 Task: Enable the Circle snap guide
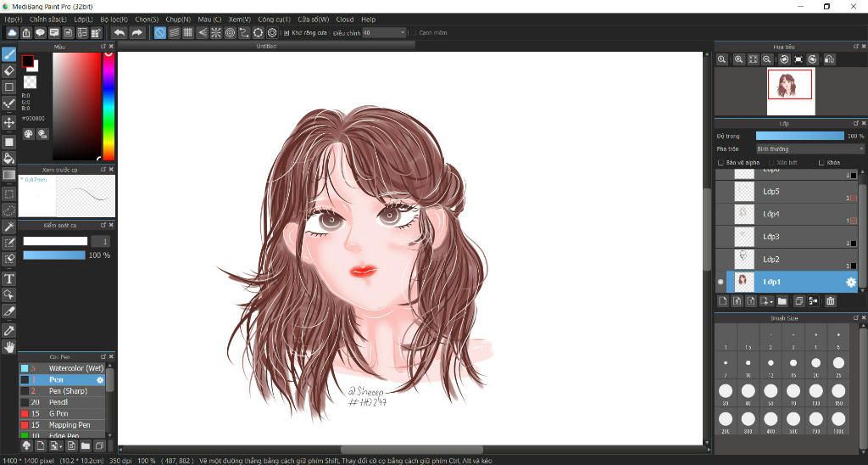pos(230,33)
